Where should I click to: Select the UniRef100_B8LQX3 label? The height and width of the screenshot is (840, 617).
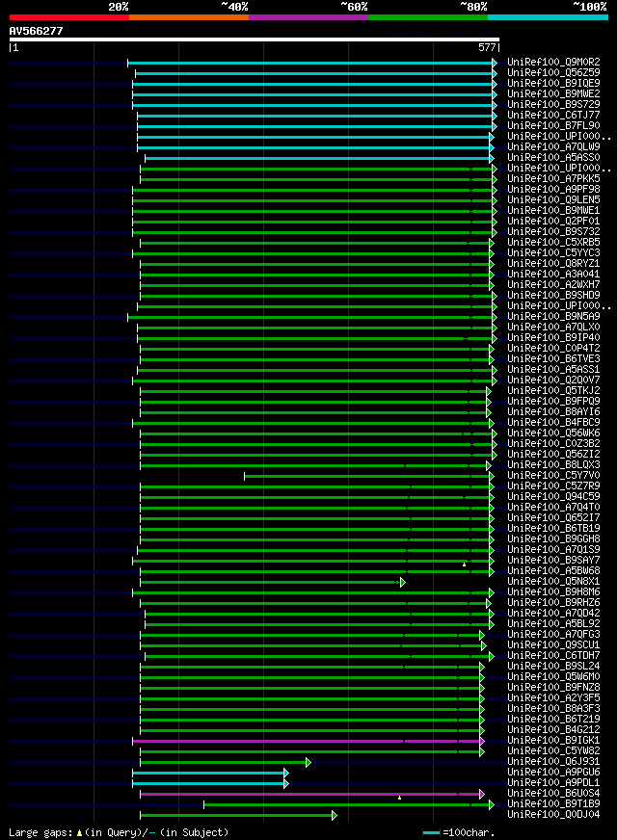553,465
